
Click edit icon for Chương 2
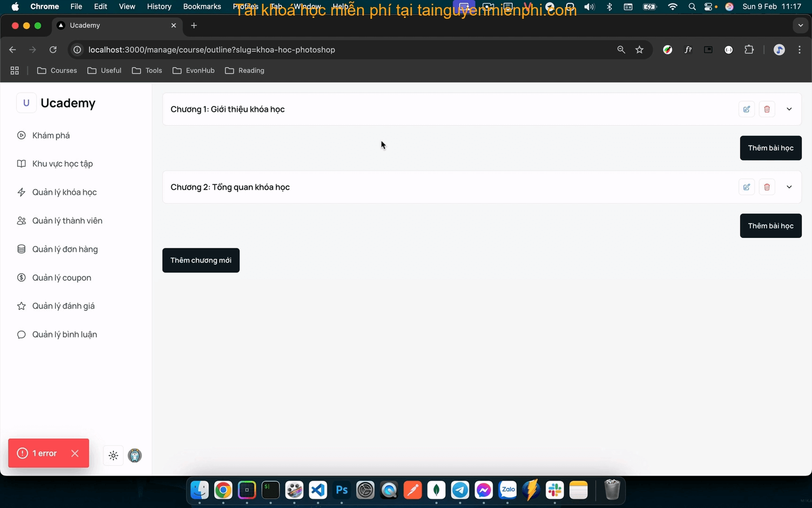pos(746,187)
